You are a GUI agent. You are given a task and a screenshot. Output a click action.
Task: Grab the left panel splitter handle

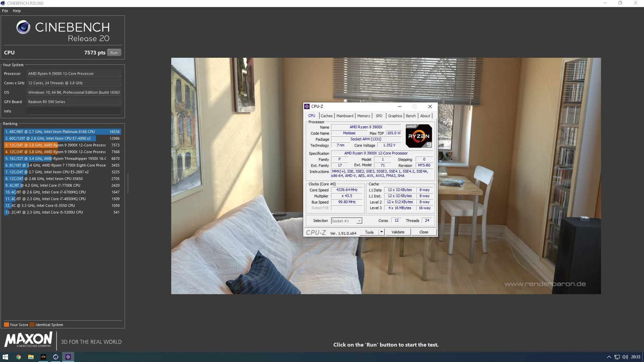point(128,183)
